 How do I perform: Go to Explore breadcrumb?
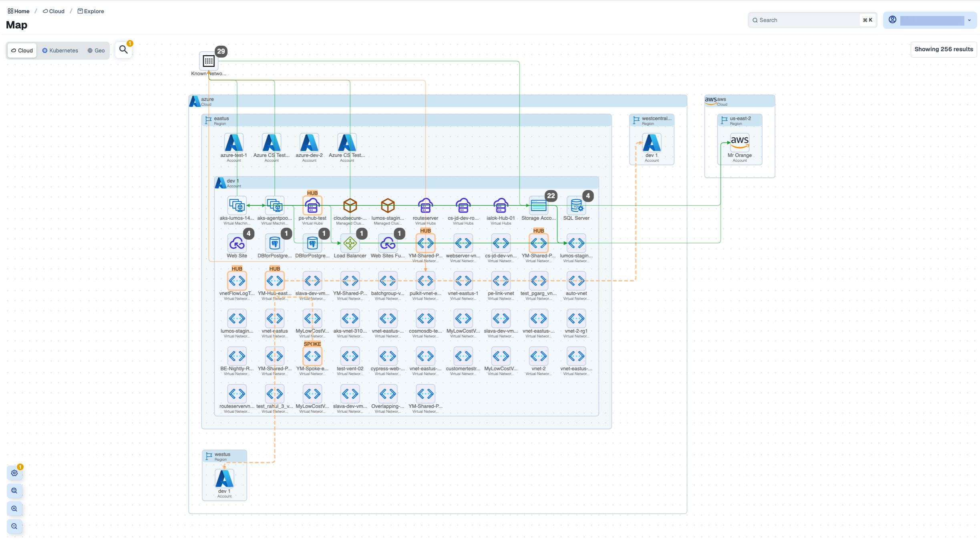(x=91, y=11)
